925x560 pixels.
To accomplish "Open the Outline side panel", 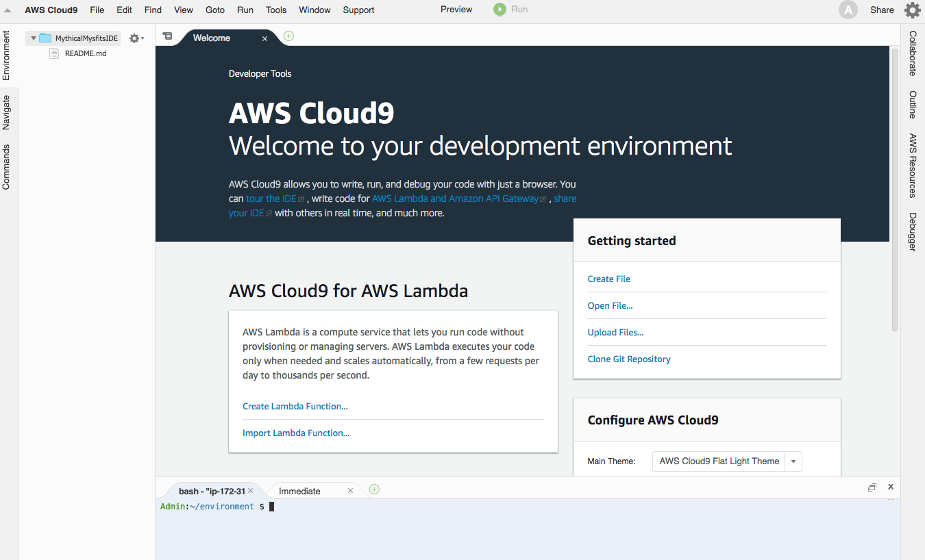I will pos(913,104).
